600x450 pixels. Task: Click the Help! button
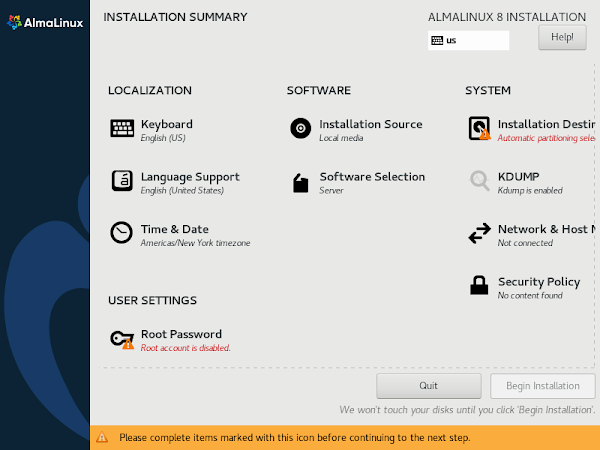point(562,38)
